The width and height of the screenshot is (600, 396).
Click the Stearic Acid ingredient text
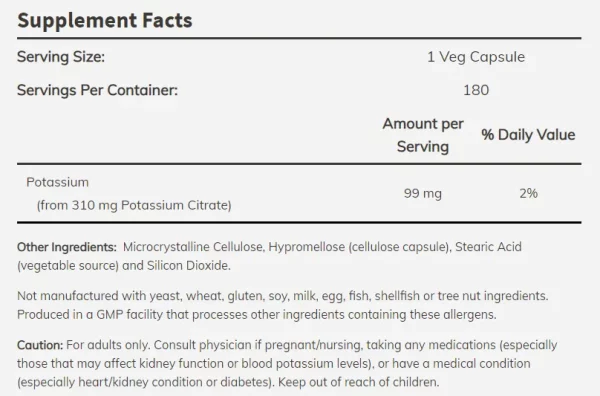point(488,247)
